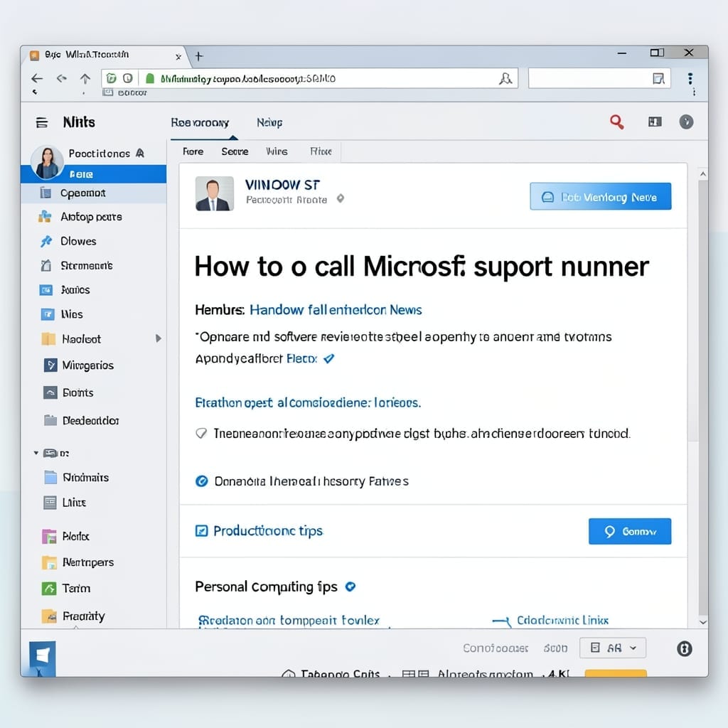728x728 pixels.
Task: Click the Plorlx sidebar icon
Action: [x=49, y=537]
